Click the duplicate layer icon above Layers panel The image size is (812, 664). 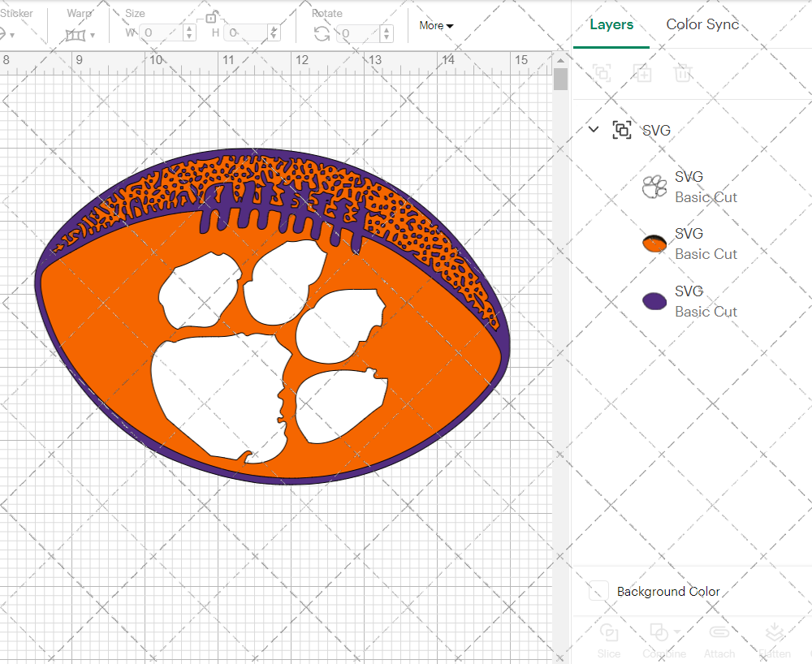pos(643,73)
